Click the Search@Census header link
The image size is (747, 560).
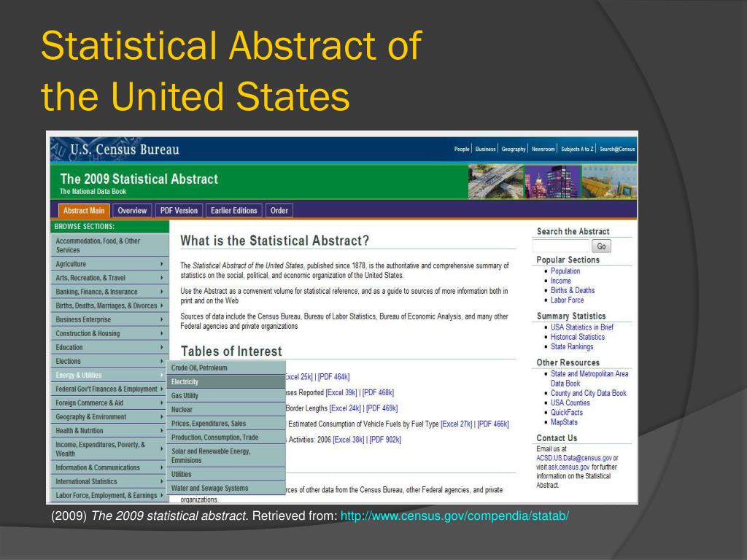617,149
